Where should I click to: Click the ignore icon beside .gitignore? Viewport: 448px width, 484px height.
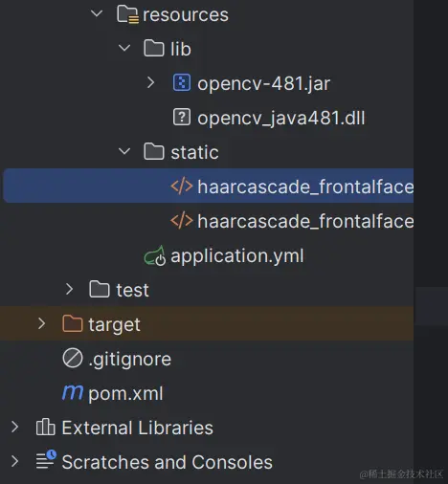[73, 358]
